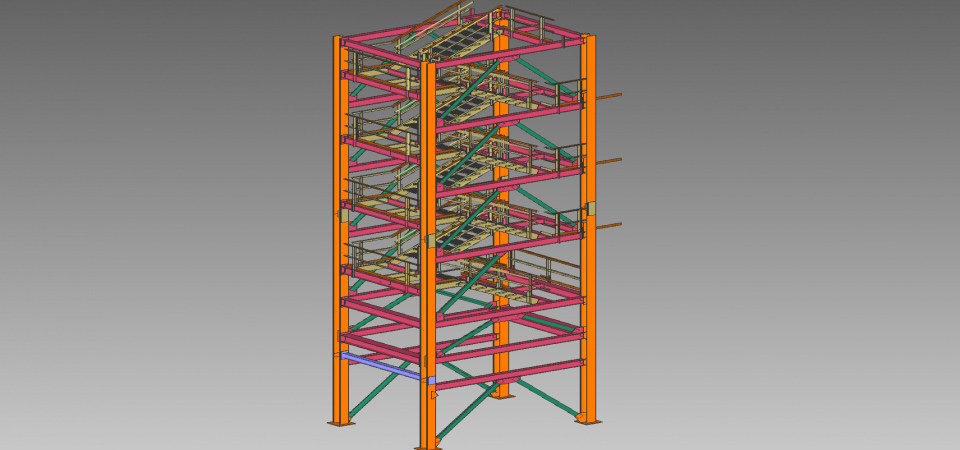Click the front-center orange column
The width and height of the screenshot is (960, 450).
click(429, 300)
